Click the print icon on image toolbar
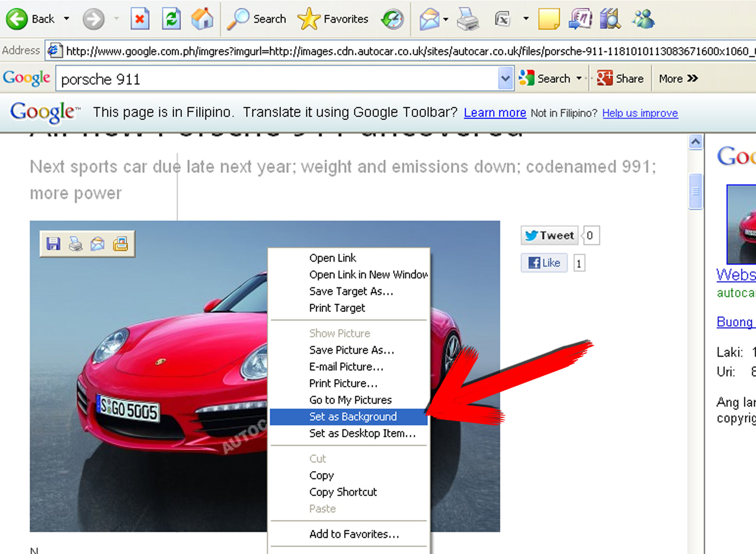 [76, 244]
